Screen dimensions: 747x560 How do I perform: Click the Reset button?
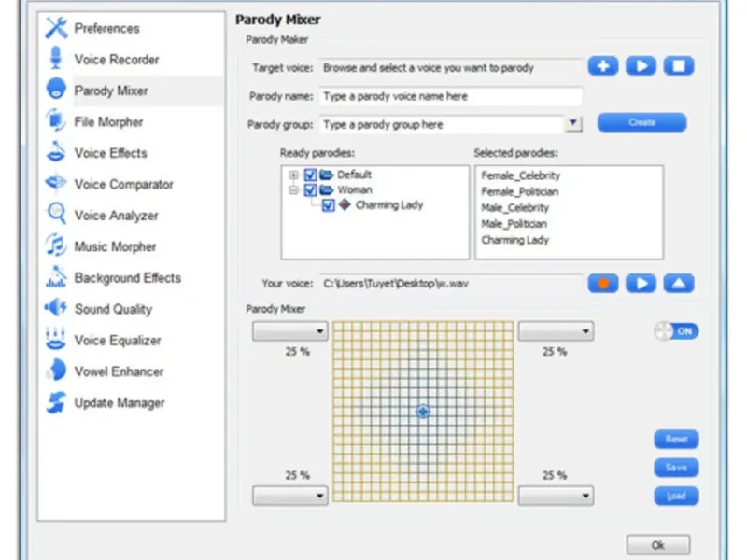pos(676,439)
